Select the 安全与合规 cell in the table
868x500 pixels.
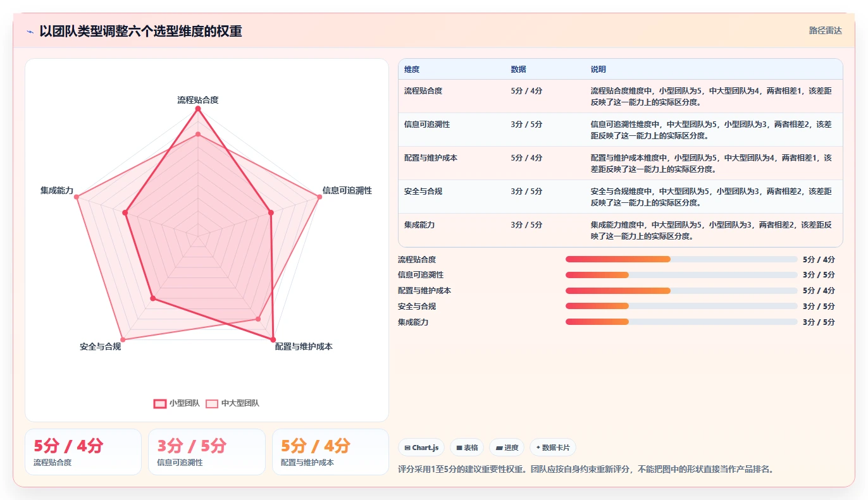click(x=452, y=197)
